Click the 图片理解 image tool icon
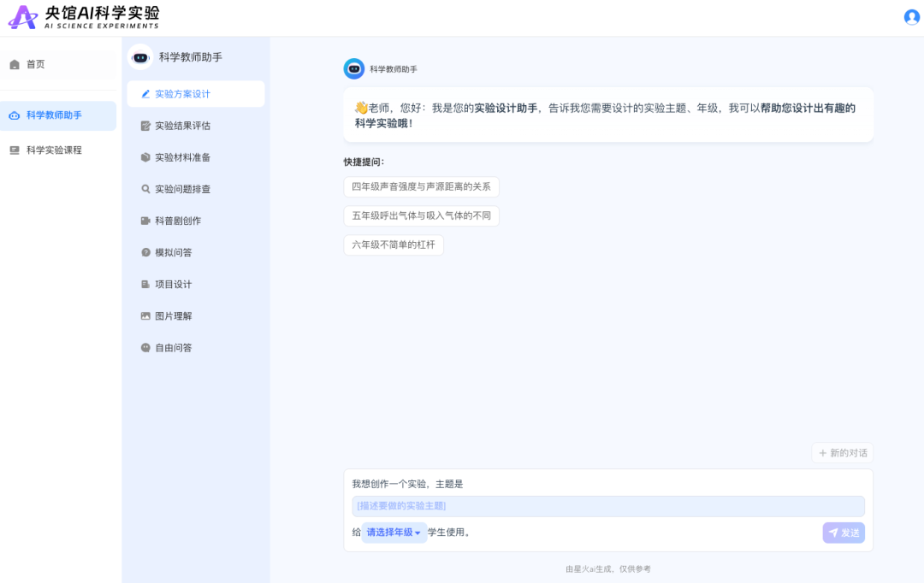 pos(145,315)
